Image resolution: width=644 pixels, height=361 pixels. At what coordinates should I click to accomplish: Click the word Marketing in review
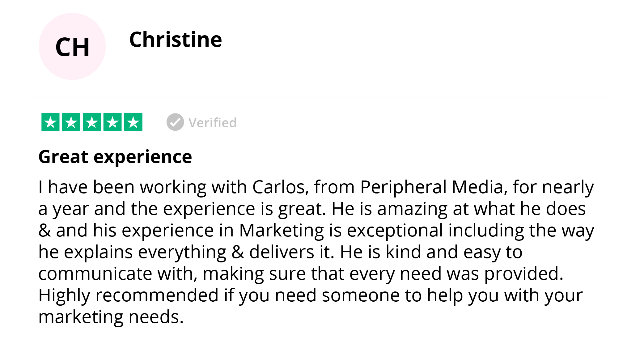[282, 231]
